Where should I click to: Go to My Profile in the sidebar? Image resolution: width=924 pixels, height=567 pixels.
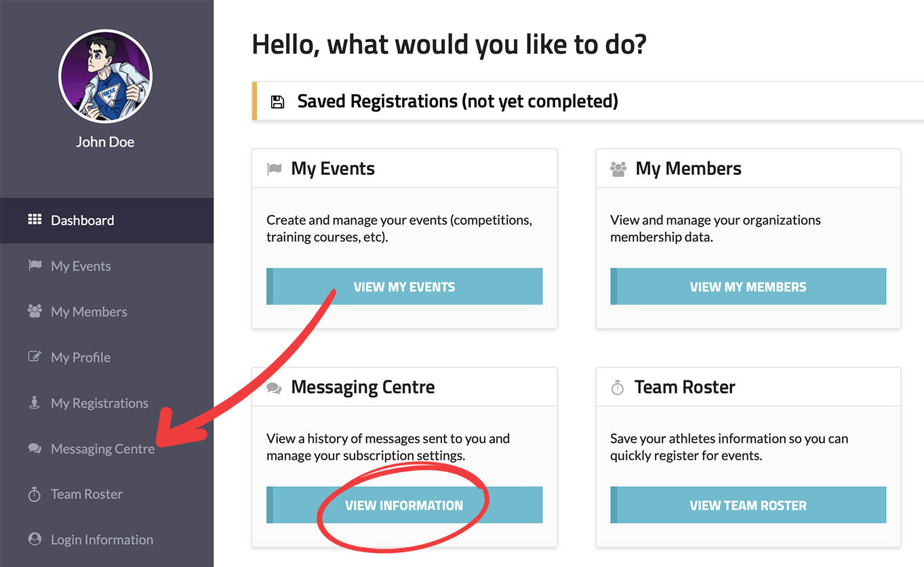click(81, 357)
